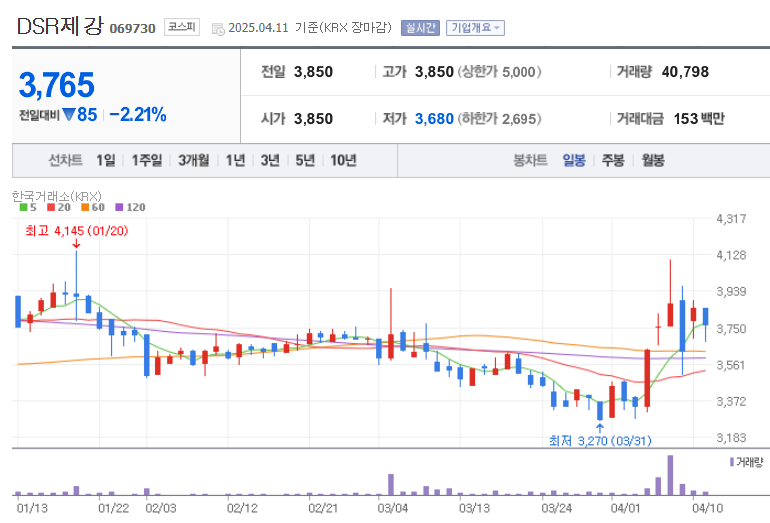This screenshot has width=770, height=523.
Task: Click the 거래대금 153 백만 value
Action: tap(699, 119)
